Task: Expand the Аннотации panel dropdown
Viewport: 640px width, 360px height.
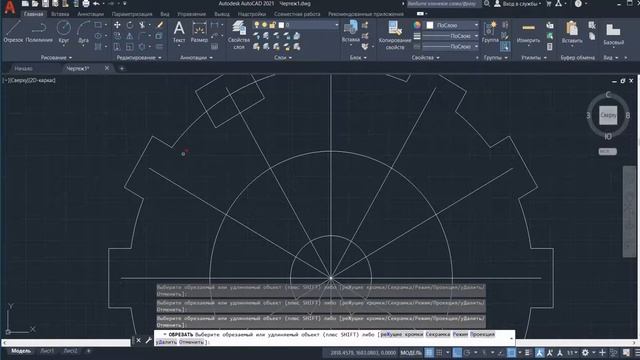Action: pyautogui.click(x=196, y=58)
